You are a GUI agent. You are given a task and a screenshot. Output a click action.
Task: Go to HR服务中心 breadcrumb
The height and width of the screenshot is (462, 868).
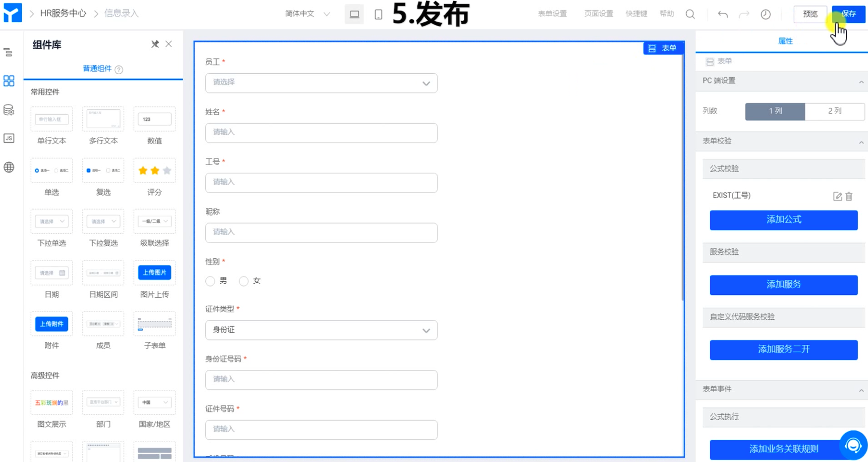coord(63,13)
